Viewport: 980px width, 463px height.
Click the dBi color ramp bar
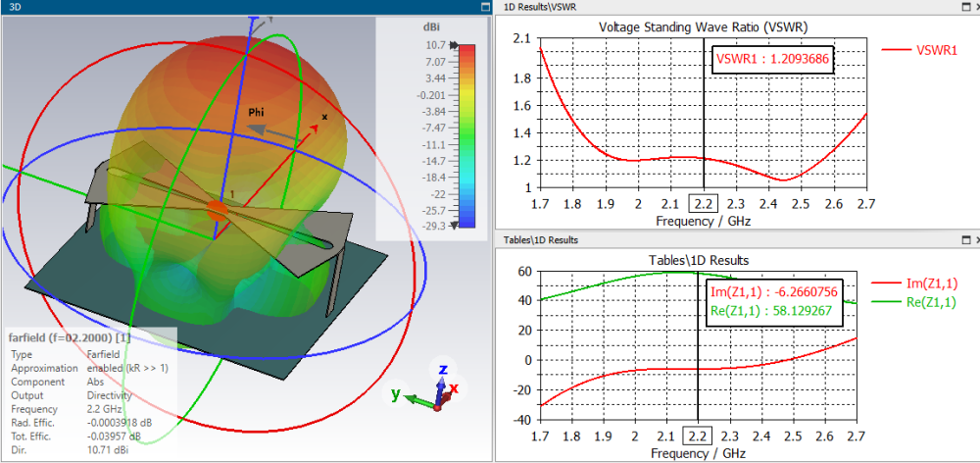[466, 135]
